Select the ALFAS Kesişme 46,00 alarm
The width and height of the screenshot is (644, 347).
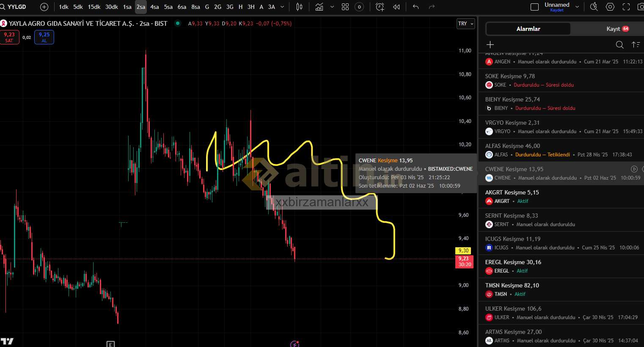(x=561, y=150)
